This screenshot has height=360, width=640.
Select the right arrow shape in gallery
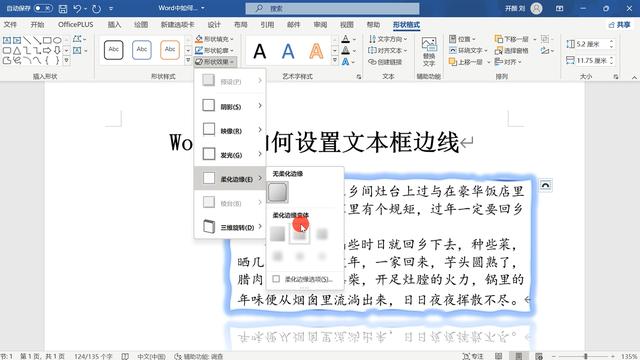47,51
